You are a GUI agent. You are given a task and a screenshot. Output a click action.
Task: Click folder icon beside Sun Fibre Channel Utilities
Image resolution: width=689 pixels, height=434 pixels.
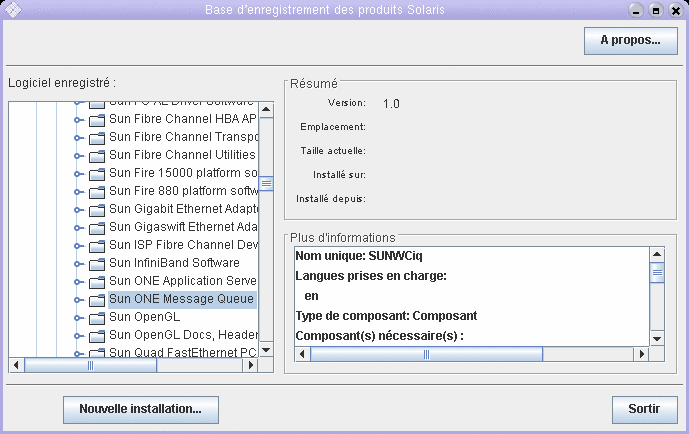[x=97, y=156]
